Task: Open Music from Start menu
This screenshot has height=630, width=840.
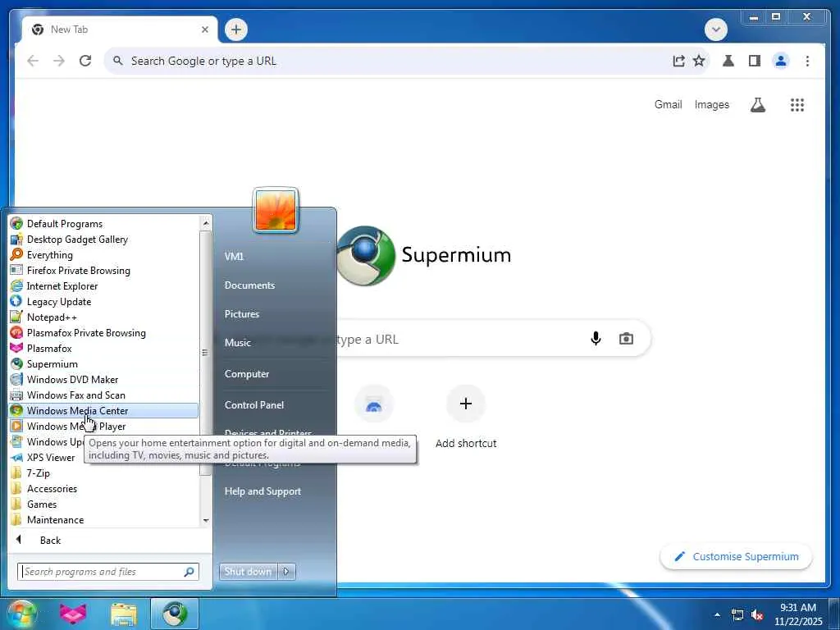Action: tap(238, 343)
